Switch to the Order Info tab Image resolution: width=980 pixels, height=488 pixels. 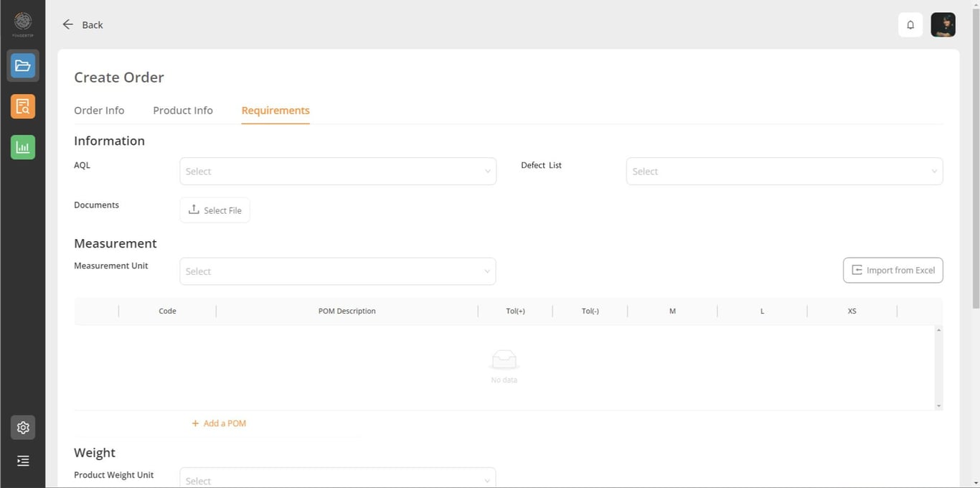click(x=99, y=111)
